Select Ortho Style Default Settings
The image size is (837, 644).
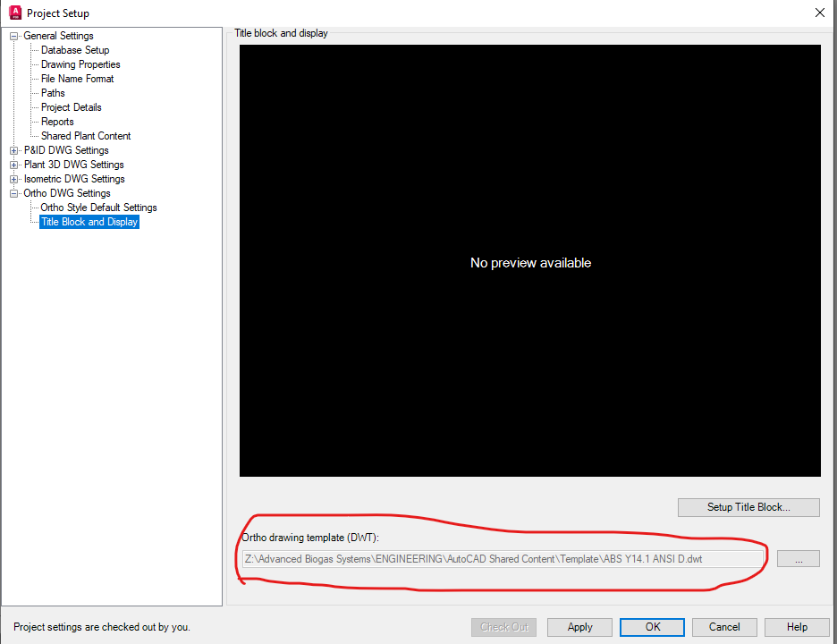98,208
